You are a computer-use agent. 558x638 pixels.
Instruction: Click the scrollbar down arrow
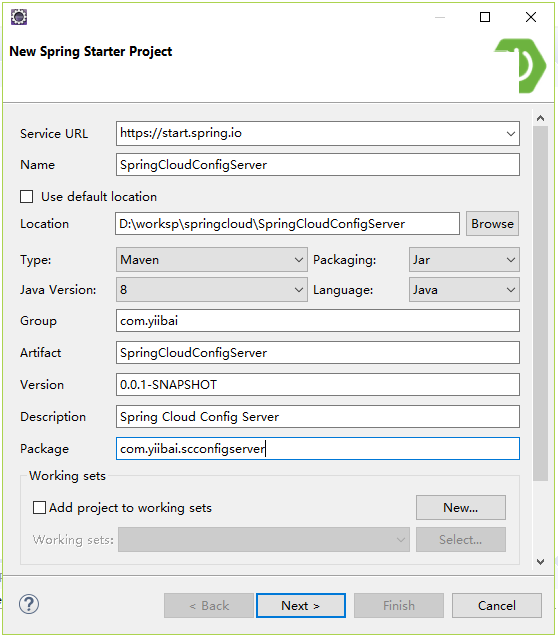(x=540, y=562)
